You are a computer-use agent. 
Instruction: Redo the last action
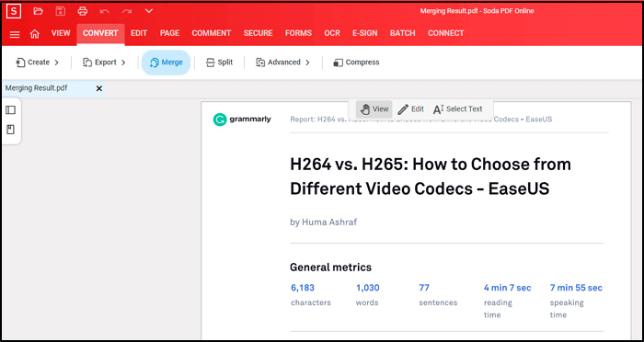127,11
